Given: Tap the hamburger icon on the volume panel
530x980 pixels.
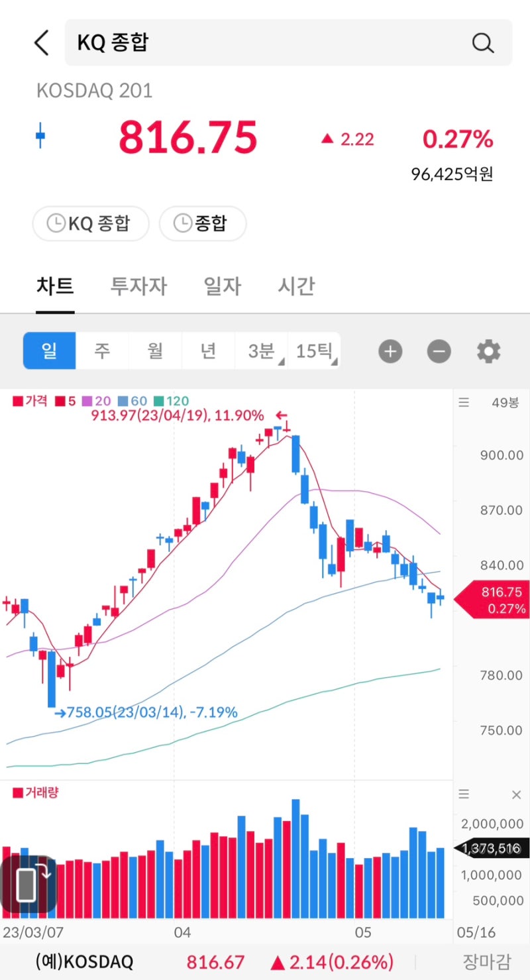Looking at the screenshot, I should click(x=463, y=794).
